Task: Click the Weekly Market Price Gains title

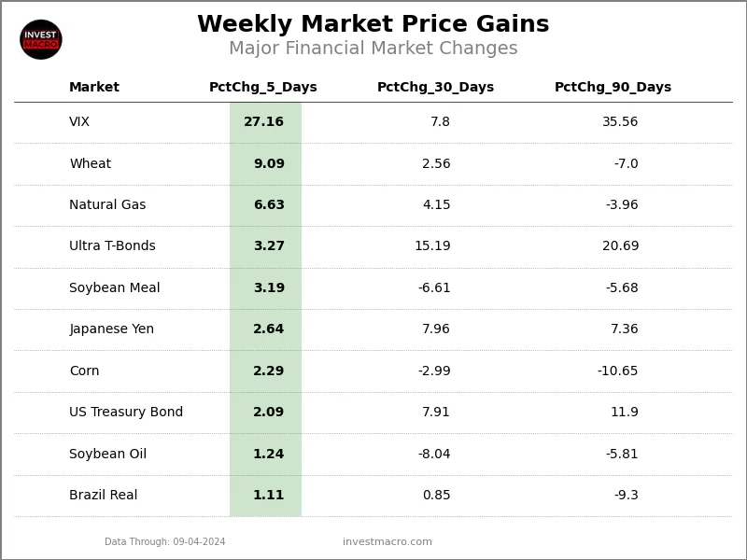Action: 373,25
